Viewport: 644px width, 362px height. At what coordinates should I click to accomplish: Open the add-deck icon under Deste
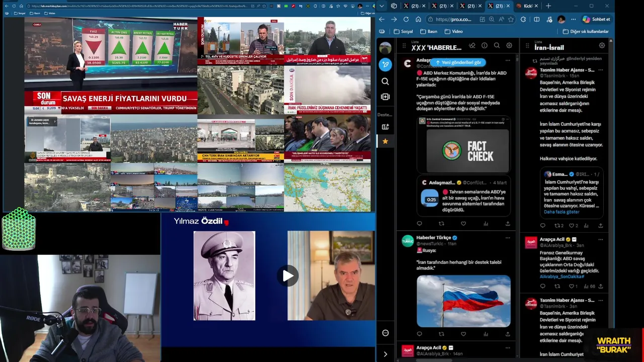(385, 127)
